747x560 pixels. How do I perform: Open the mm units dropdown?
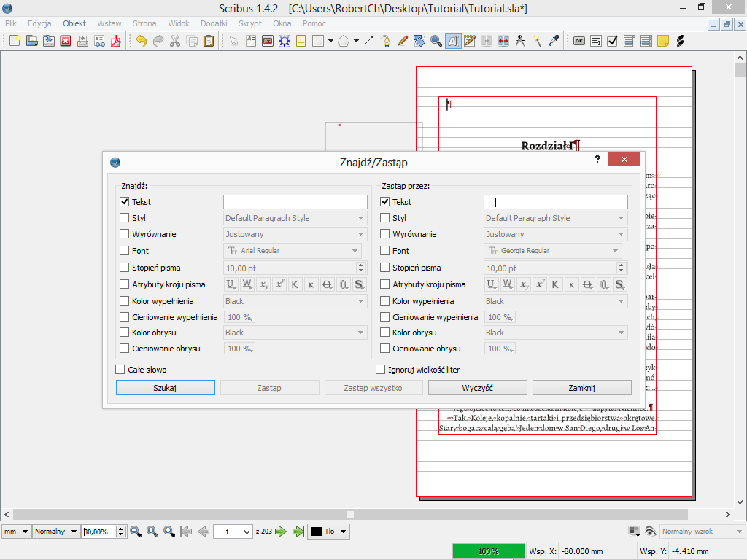(x=16, y=532)
